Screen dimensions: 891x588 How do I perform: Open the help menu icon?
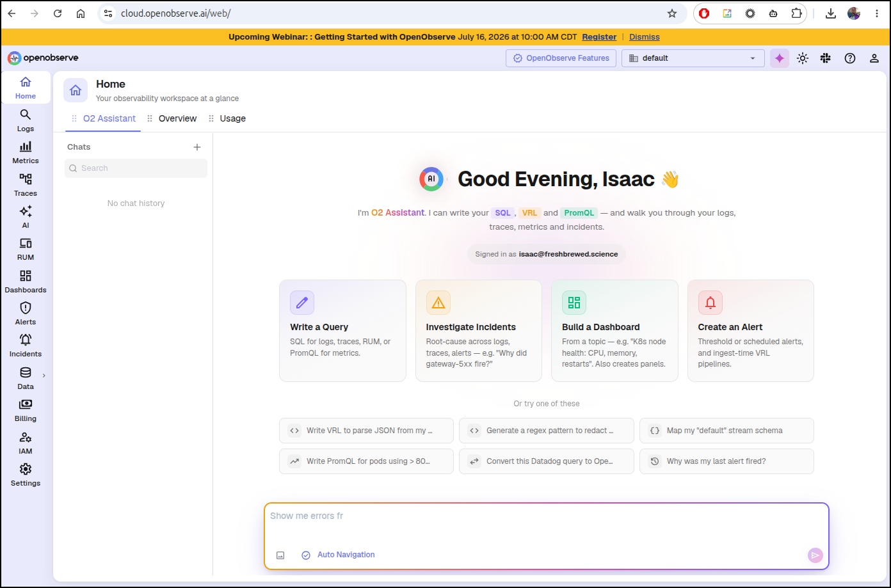[850, 58]
